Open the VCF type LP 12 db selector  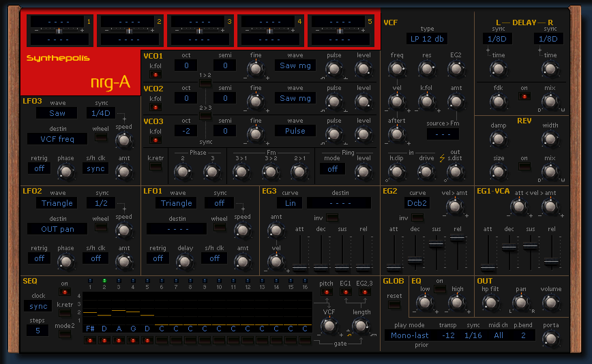427,38
